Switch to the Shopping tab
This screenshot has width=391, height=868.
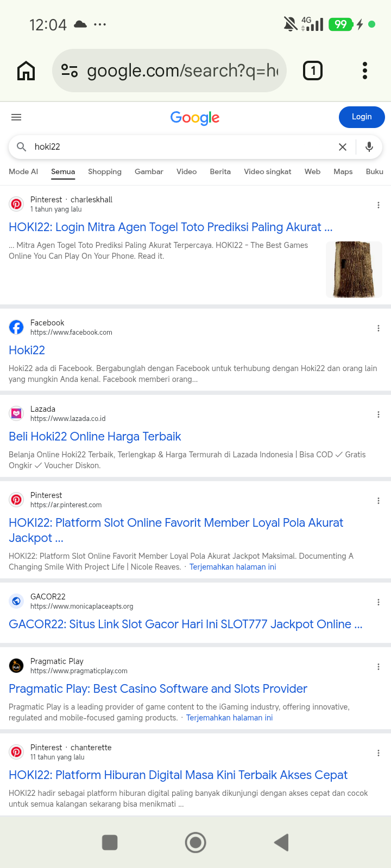(105, 171)
